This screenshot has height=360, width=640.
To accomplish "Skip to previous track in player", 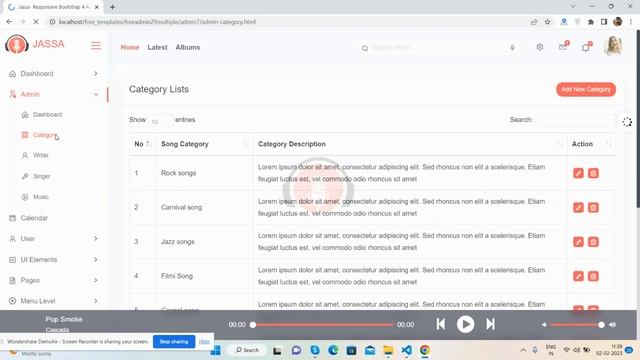I will pos(441,324).
